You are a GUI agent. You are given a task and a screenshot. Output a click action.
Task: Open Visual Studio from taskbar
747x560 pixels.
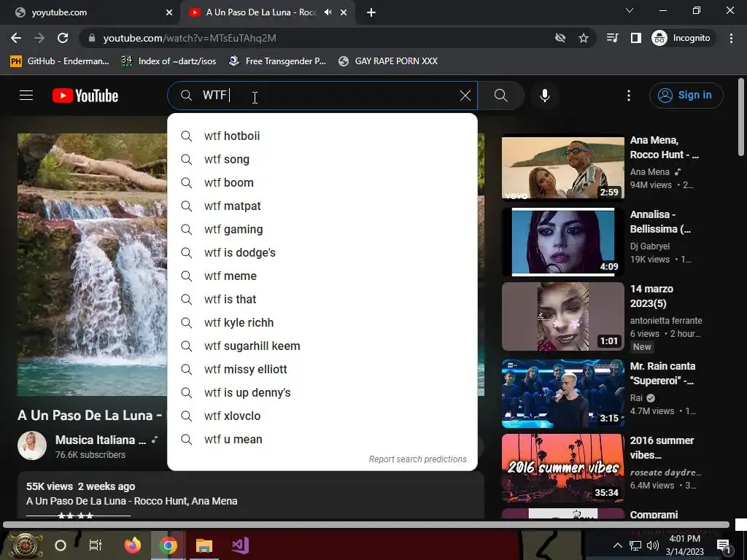click(x=240, y=545)
